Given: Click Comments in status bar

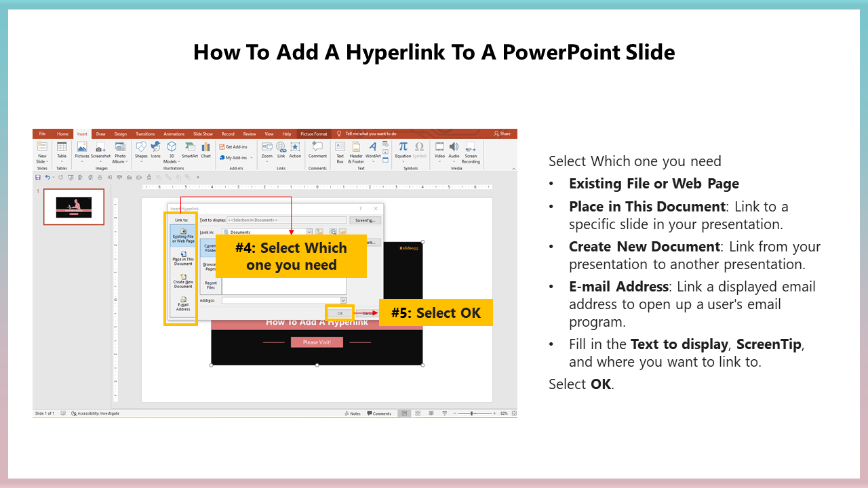Looking at the screenshot, I should (x=380, y=413).
